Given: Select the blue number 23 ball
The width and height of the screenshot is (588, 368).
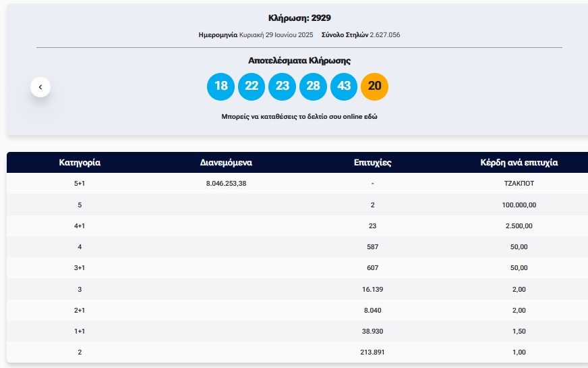Looking at the screenshot, I should coord(283,86).
